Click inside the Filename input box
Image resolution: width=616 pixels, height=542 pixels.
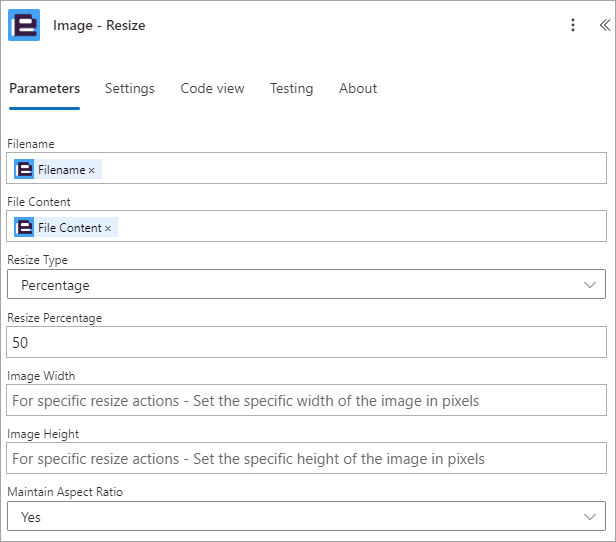(x=306, y=168)
